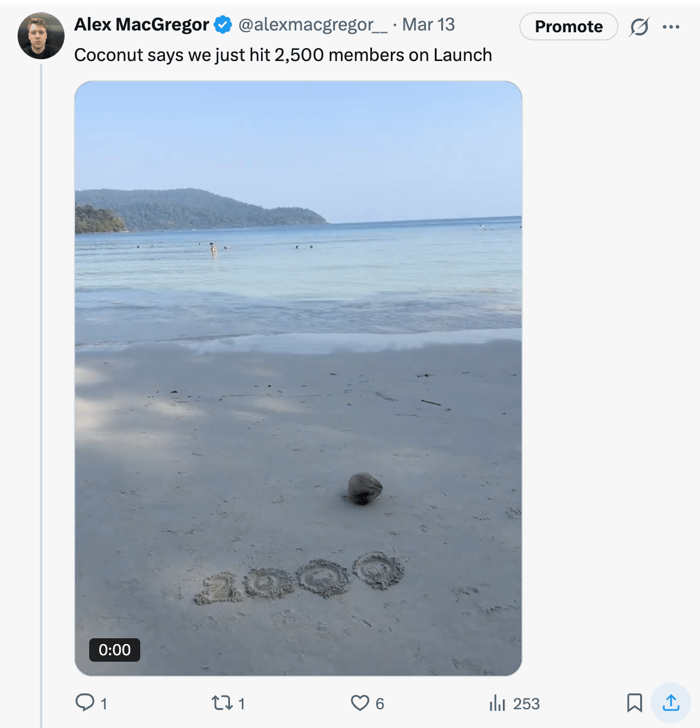Screen dimensions: 700x728
Task: Click the reply speech bubble icon
Action: click(85, 702)
